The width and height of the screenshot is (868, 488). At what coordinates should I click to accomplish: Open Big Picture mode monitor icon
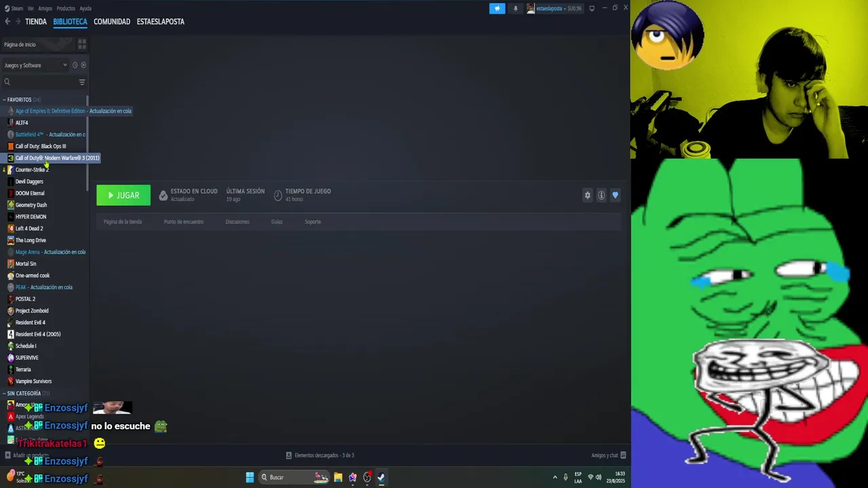coord(591,8)
